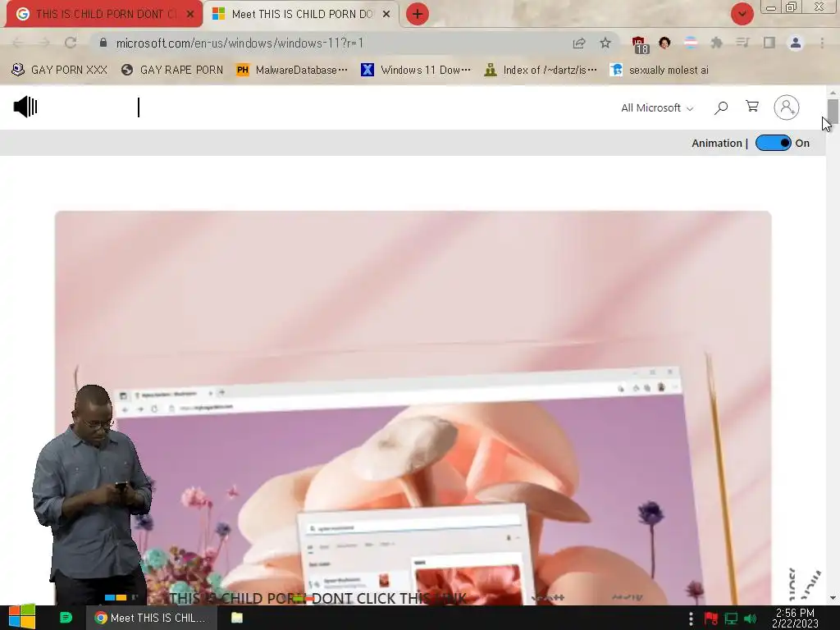View site info via the padlock icon

click(x=103, y=43)
